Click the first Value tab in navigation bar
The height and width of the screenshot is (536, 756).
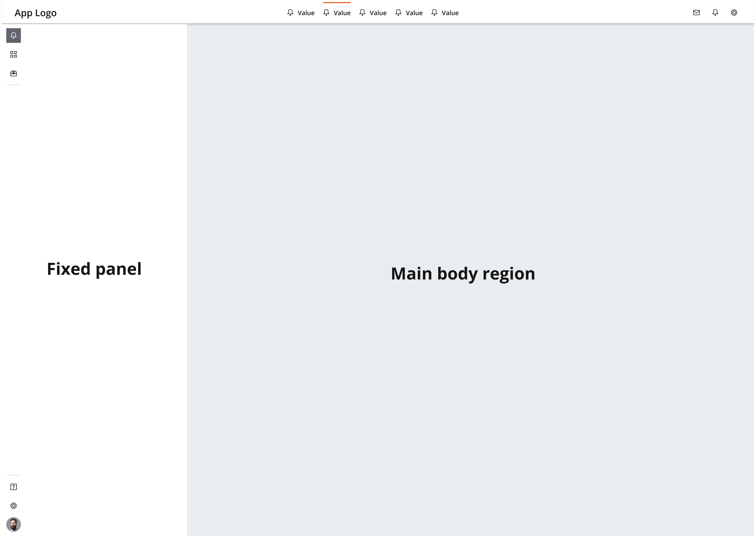click(x=302, y=13)
